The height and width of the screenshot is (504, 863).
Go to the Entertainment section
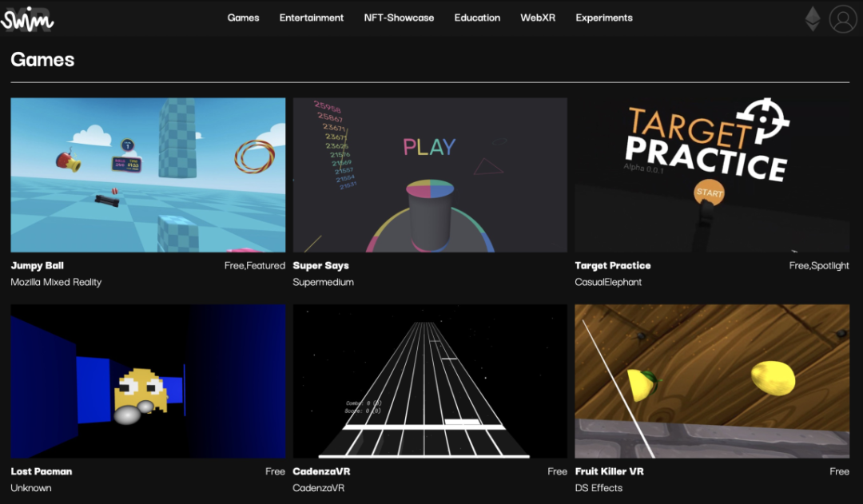click(312, 18)
